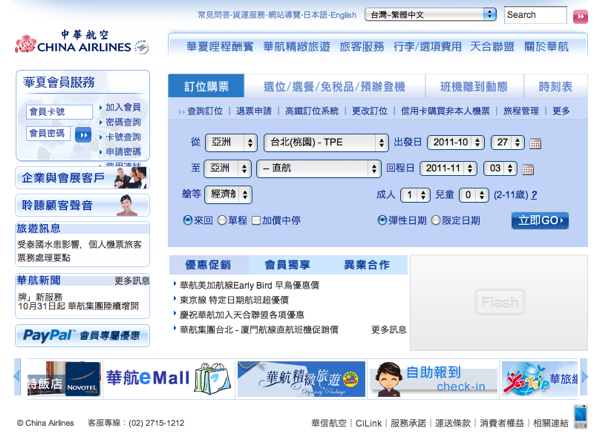
Task: Click the child age help question mark
Action: [x=534, y=195]
